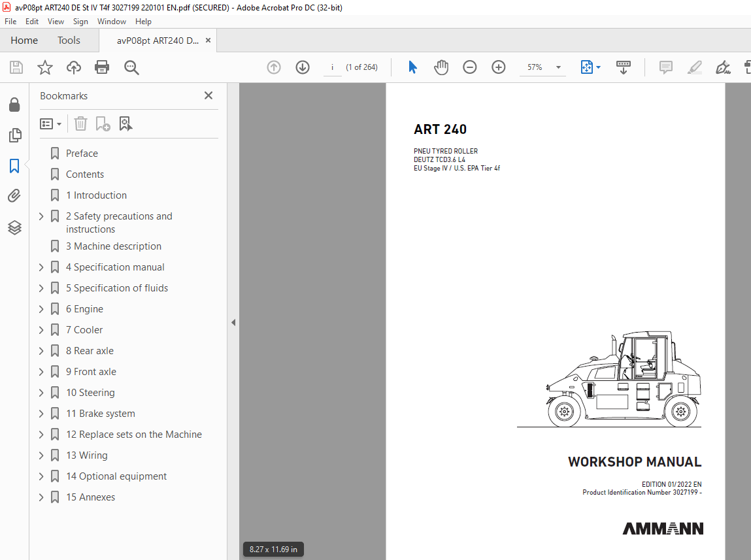The width and height of the screenshot is (751, 560).
Task: Switch to the Tools tab
Action: pos(69,41)
